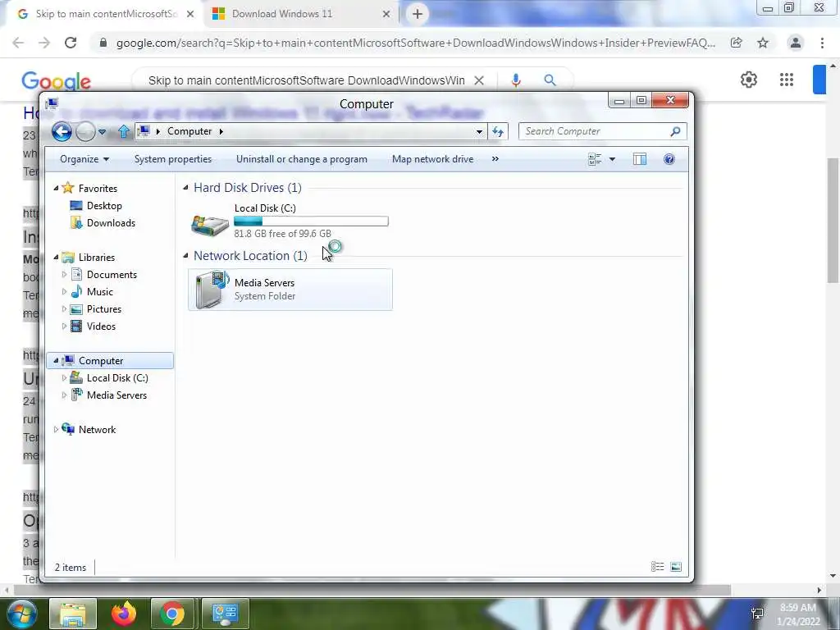Click Chrome's forward arrow
The image size is (840, 630).
pyautogui.click(x=44, y=43)
